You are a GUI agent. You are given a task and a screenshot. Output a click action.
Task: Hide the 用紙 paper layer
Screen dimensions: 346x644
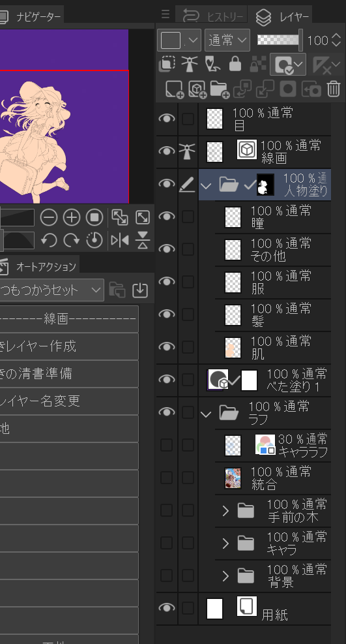(x=166, y=608)
